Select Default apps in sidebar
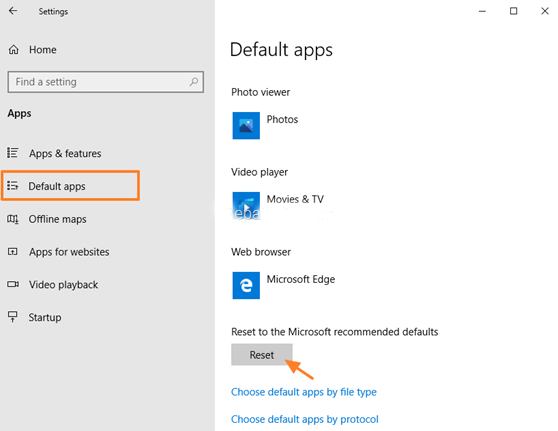This screenshot has height=431, width=558. tap(70, 186)
